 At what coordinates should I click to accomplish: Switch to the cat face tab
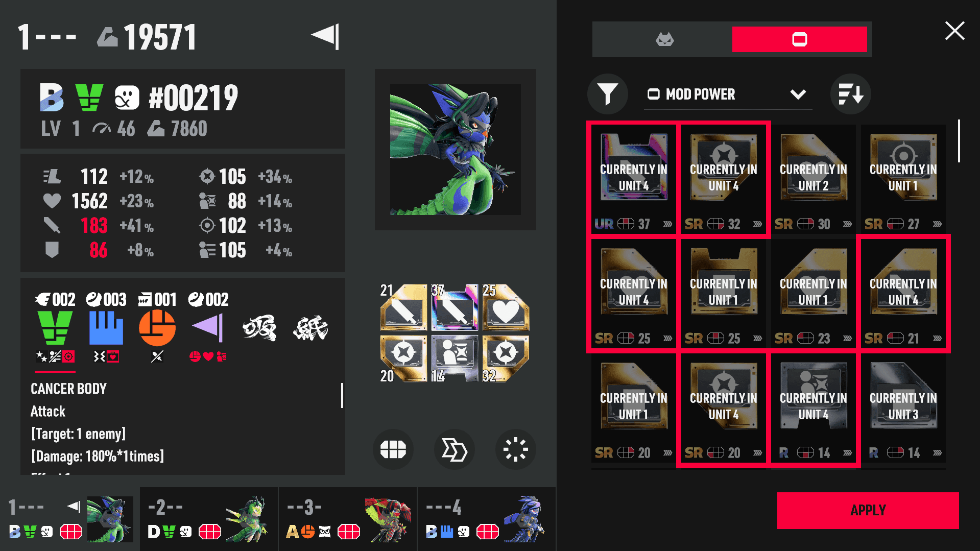pyautogui.click(x=664, y=39)
